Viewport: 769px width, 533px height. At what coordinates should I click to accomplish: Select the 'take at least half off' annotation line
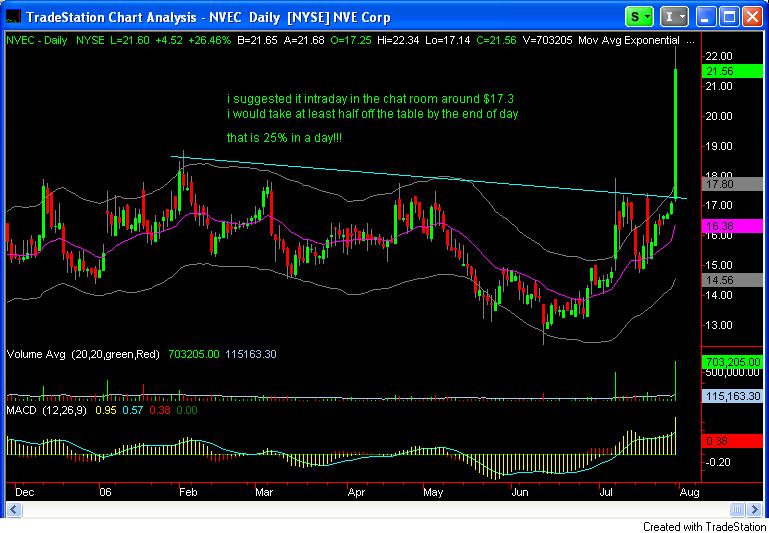[x=373, y=115]
